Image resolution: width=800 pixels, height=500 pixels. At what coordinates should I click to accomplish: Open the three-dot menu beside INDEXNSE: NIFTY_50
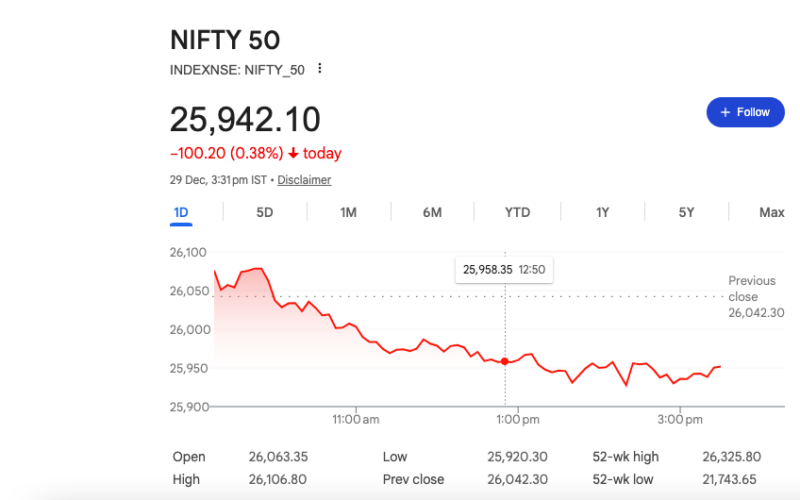[x=320, y=68]
